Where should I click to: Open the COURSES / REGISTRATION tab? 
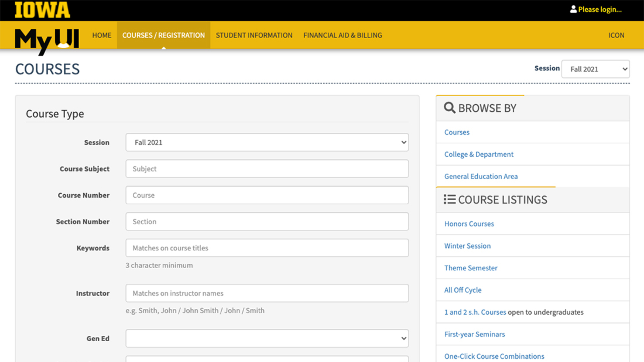163,35
